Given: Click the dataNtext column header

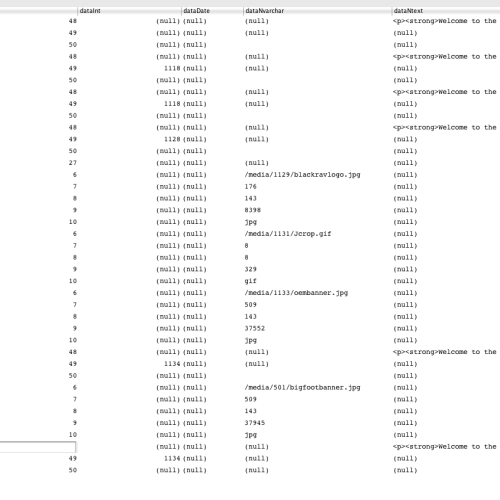Looking at the screenshot, I should click(446, 11).
